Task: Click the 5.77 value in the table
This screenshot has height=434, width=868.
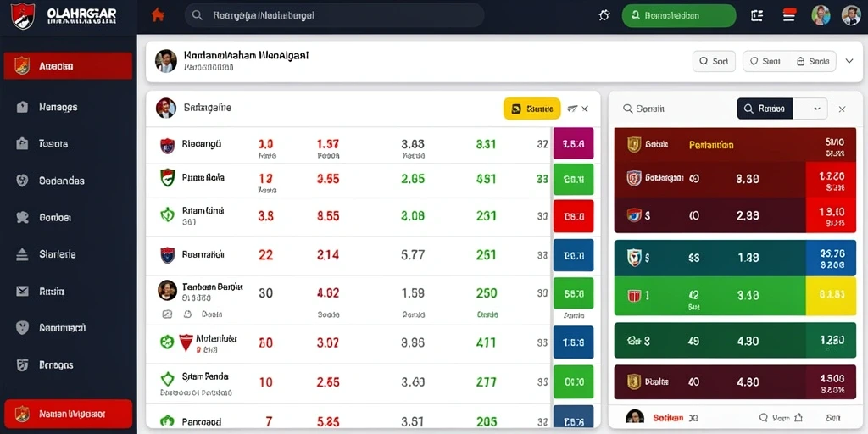Action: [x=413, y=255]
